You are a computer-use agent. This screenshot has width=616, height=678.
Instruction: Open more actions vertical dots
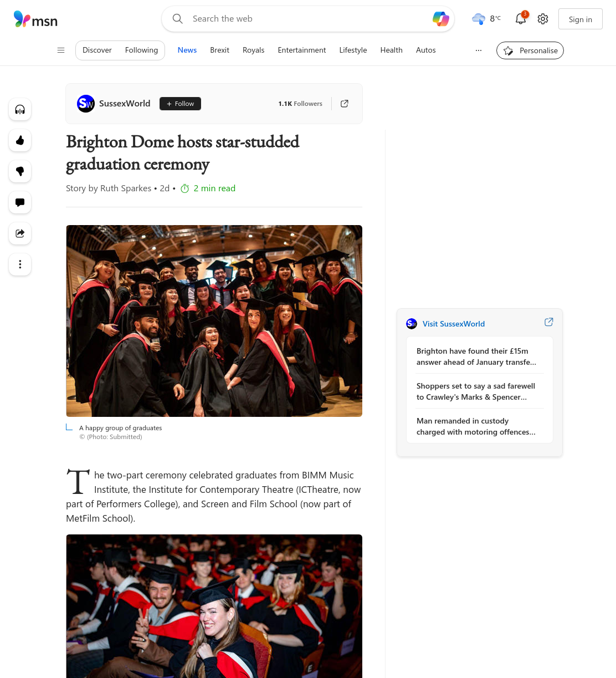click(x=20, y=264)
